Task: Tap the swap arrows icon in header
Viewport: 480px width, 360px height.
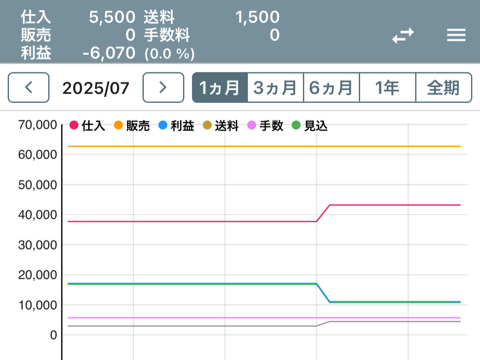Action: (403, 35)
